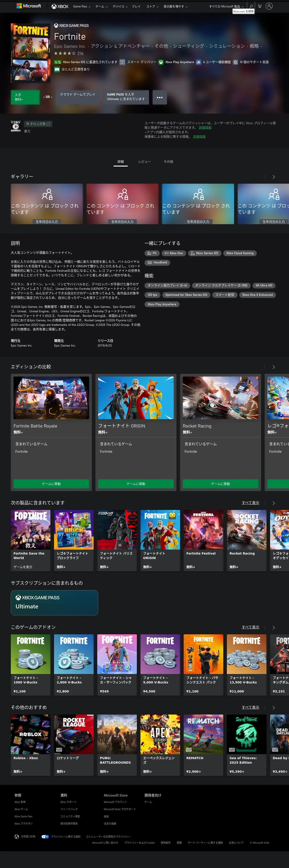
Task: Select the Xbox Cloud Gaming tag
Action: click(240, 253)
